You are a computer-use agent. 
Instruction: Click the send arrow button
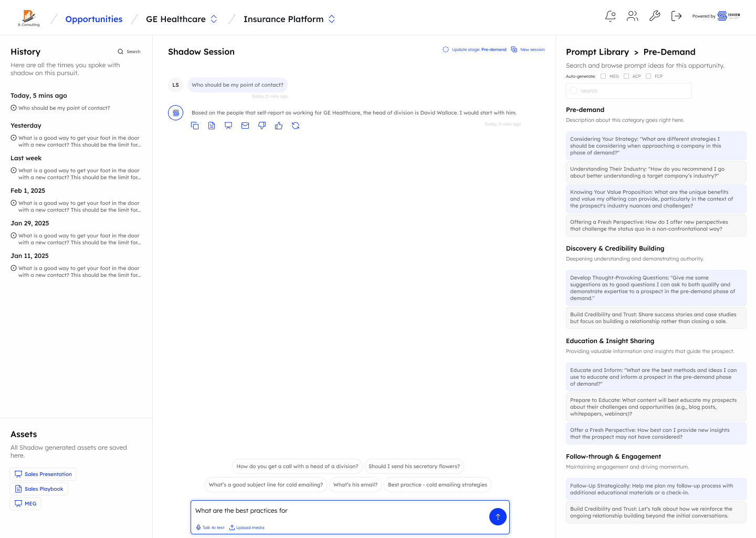coord(498,517)
